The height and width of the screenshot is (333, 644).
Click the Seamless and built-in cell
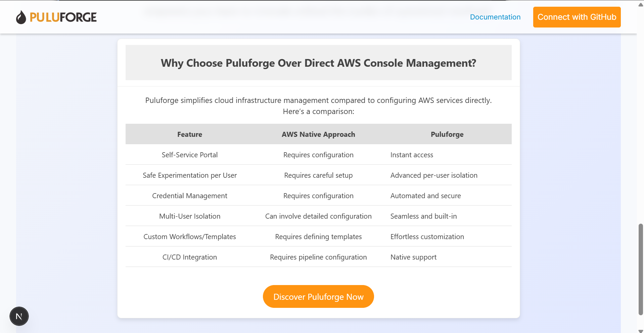click(447, 216)
